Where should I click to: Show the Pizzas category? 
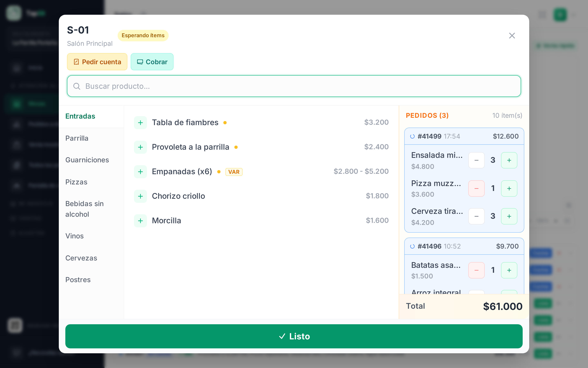pyautogui.click(x=91, y=182)
